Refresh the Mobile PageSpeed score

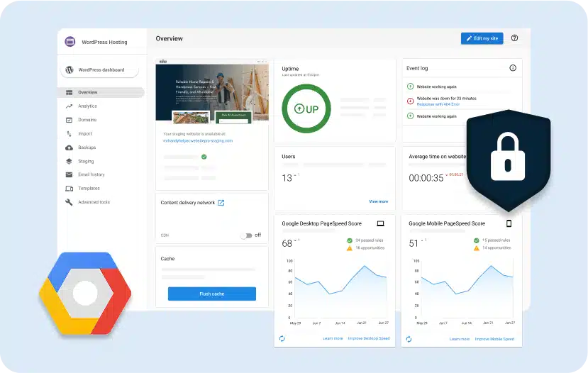point(409,338)
